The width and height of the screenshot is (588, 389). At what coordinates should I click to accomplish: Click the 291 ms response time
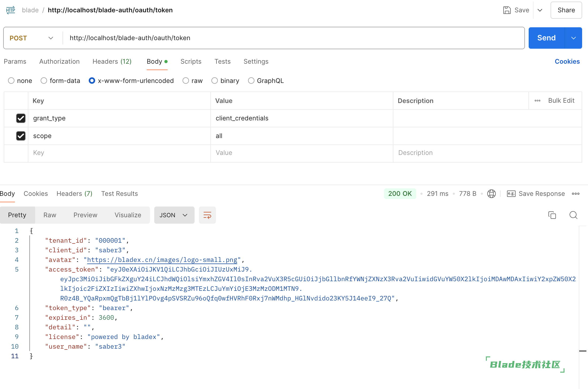point(438,194)
